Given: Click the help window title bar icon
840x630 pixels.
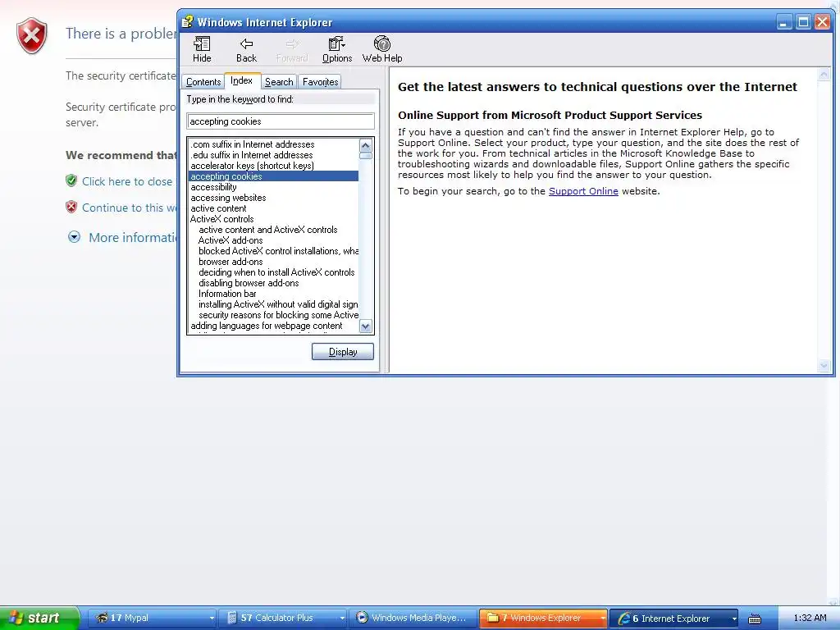Looking at the screenshot, I should (187, 22).
